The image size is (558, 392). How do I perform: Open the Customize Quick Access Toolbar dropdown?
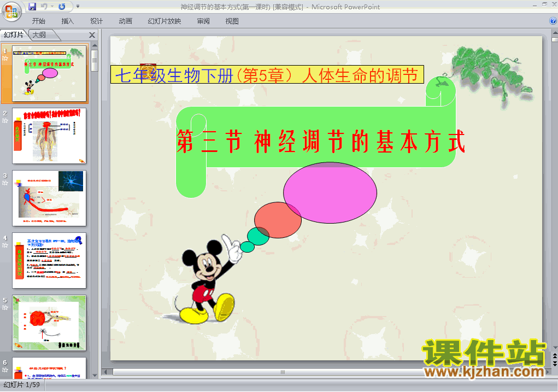pyautogui.click(x=78, y=7)
